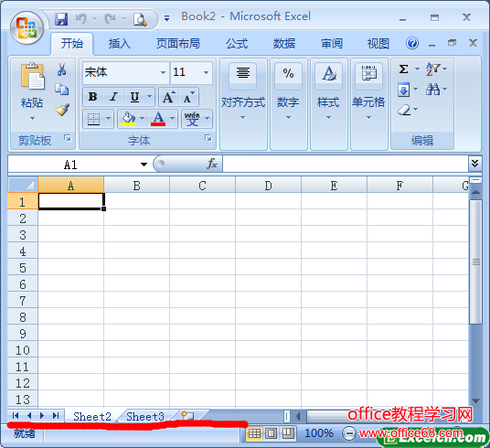Toggle Bold formatting
This screenshot has height=448, width=490.
93,97
